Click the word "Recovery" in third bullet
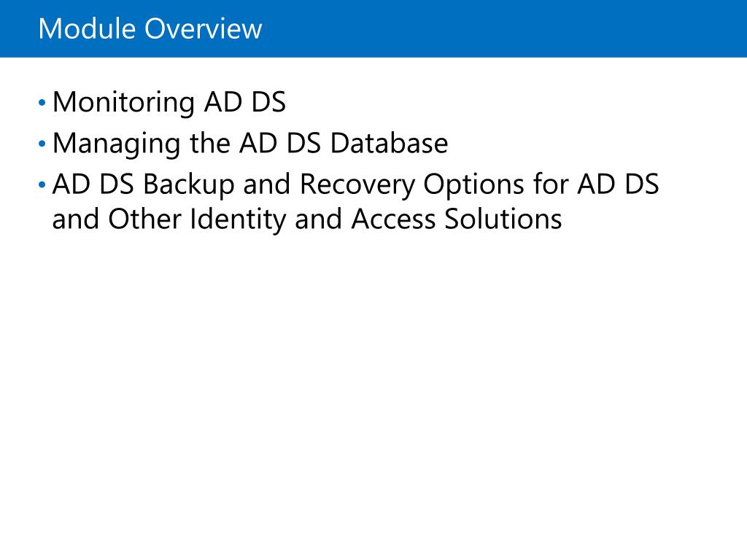The image size is (747, 560). point(357,184)
